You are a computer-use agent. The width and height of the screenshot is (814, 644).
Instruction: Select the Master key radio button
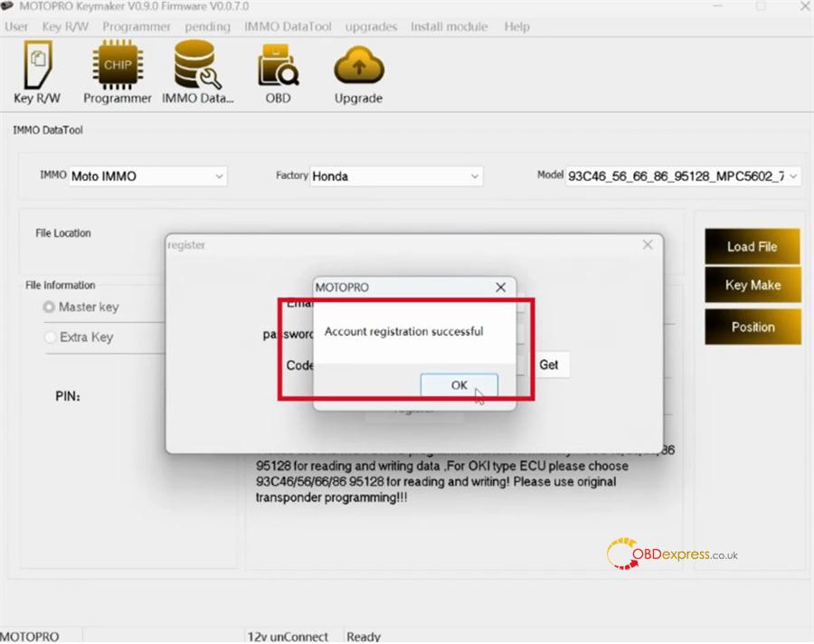[49, 307]
